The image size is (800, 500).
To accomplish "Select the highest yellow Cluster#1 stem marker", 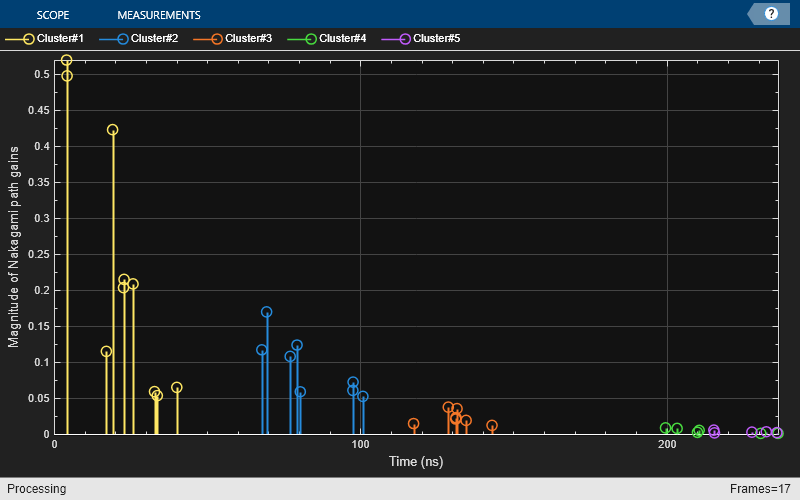I will (x=66, y=60).
